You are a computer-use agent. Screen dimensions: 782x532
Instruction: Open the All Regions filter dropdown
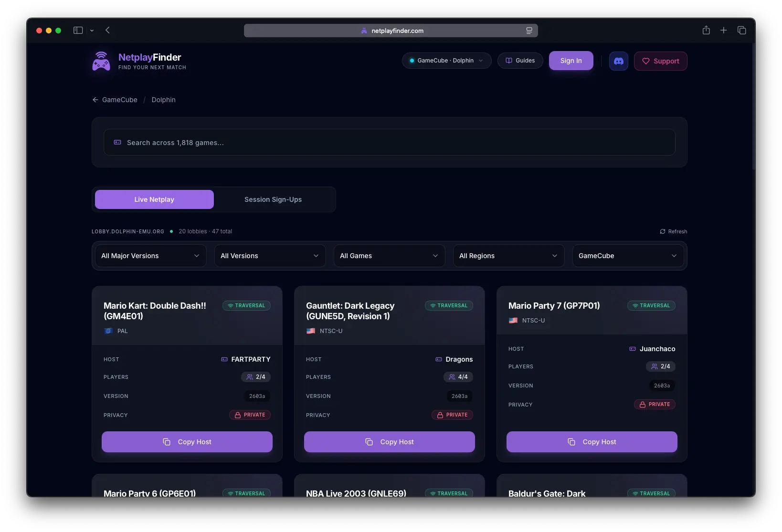(x=509, y=256)
